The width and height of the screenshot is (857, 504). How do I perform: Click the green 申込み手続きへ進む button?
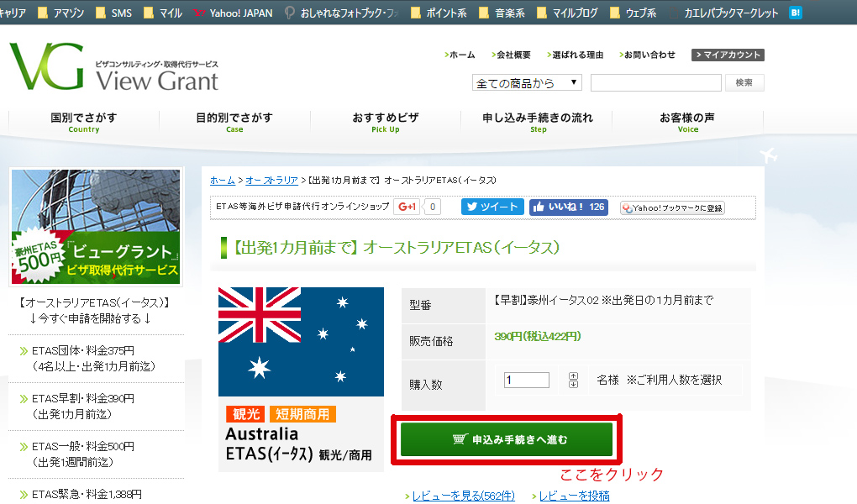[x=507, y=439]
